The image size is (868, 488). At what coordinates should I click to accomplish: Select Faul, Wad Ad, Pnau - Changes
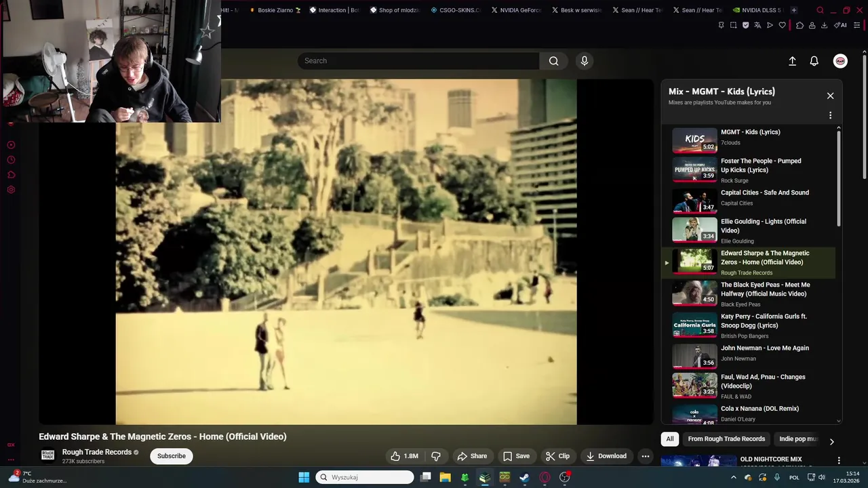point(750,386)
